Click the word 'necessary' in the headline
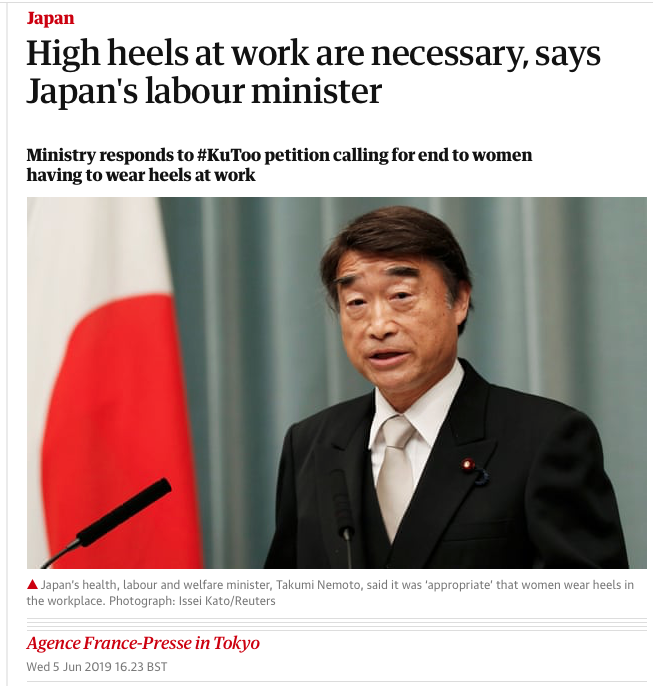The width and height of the screenshot is (653, 686). pyautogui.click(x=449, y=54)
